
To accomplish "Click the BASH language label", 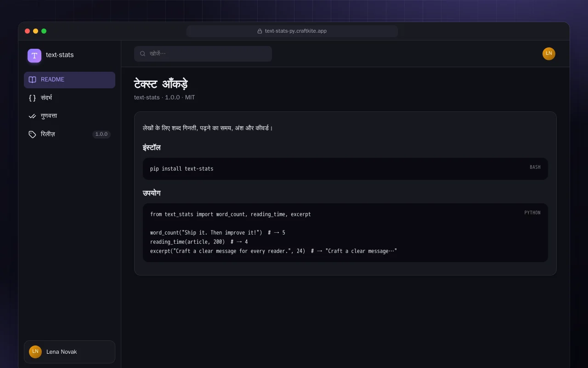I will [535, 167].
